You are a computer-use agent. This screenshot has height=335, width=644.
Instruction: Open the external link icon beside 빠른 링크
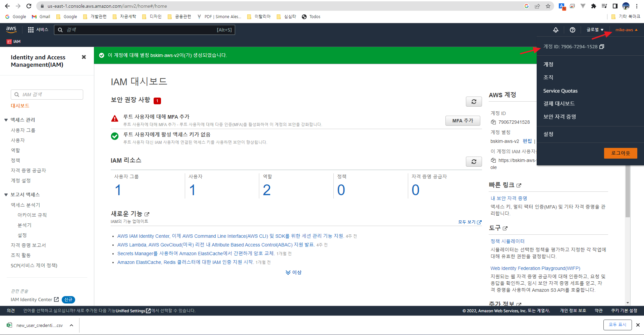519,185
